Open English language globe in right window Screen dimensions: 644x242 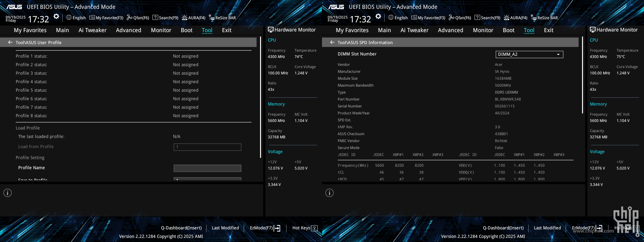(x=398, y=18)
